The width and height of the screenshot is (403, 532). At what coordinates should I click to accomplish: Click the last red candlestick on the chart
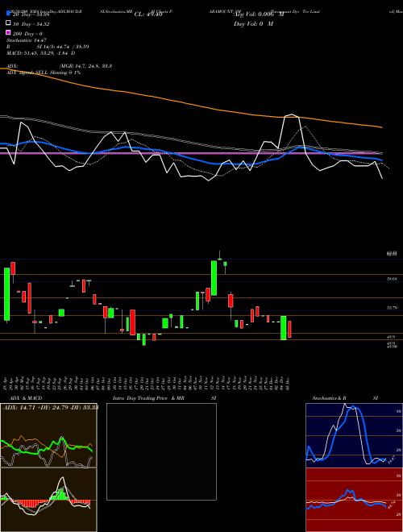click(289, 329)
